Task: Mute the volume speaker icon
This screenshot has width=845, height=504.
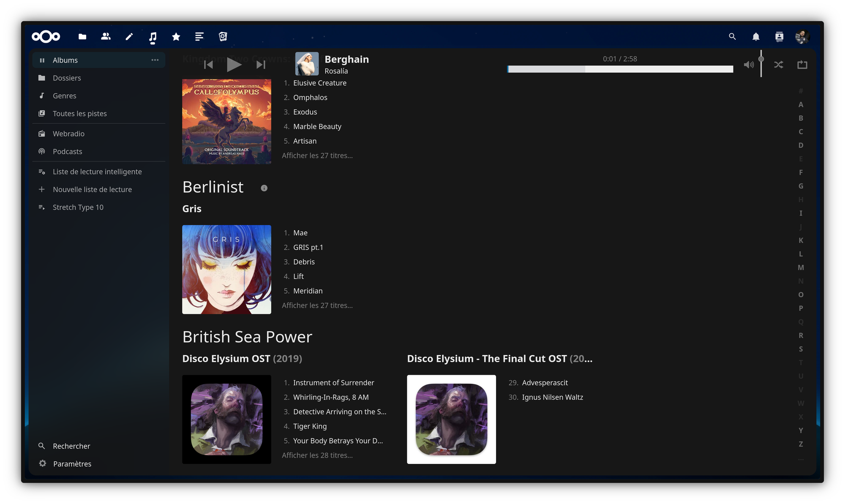Action: point(748,65)
